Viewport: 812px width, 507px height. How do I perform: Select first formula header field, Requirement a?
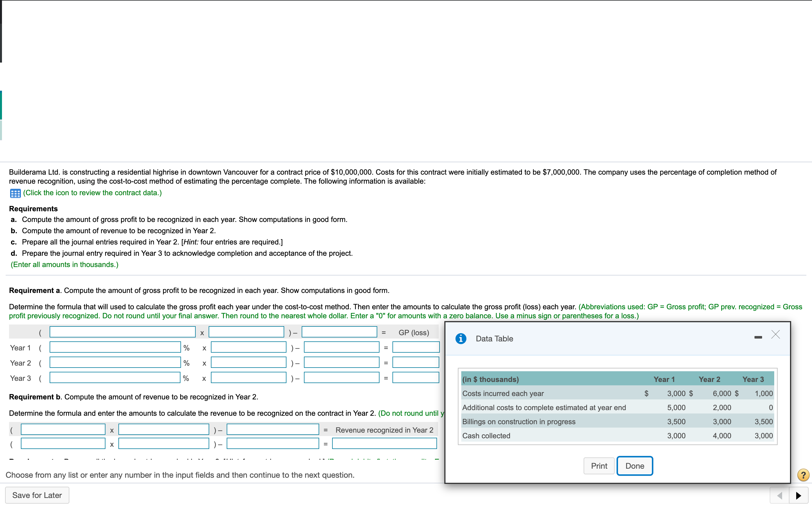(122, 332)
